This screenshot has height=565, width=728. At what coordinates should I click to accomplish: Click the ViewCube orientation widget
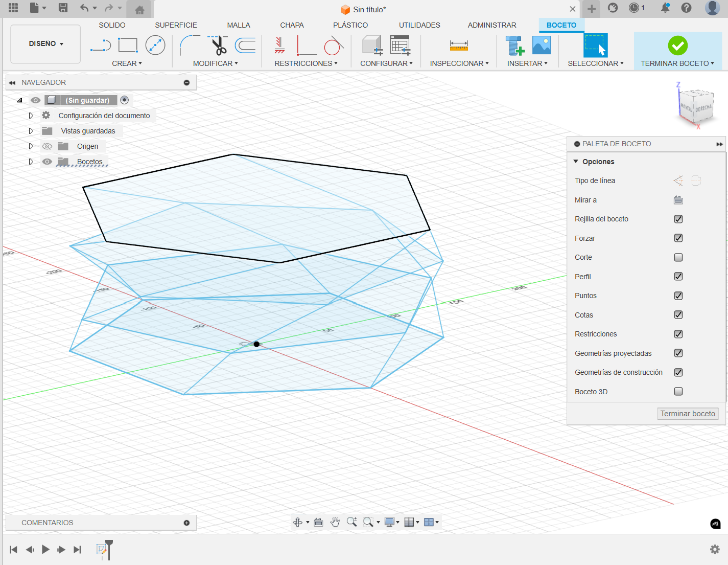click(696, 106)
